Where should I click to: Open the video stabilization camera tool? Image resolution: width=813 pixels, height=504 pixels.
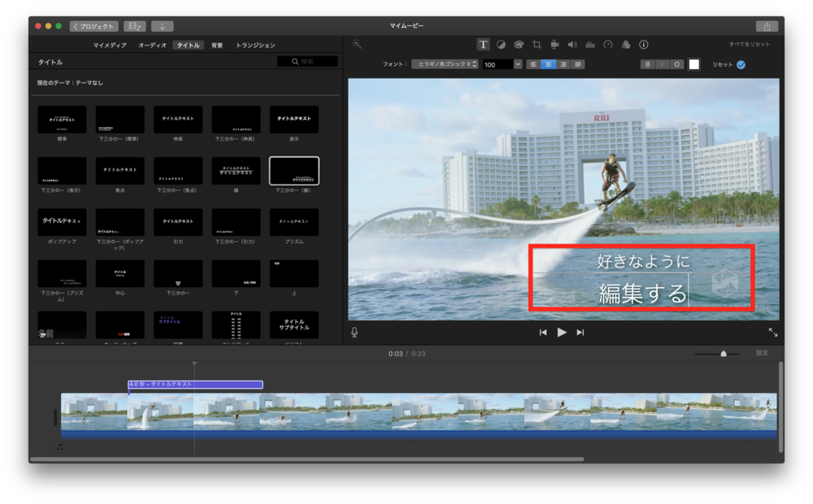tap(554, 44)
